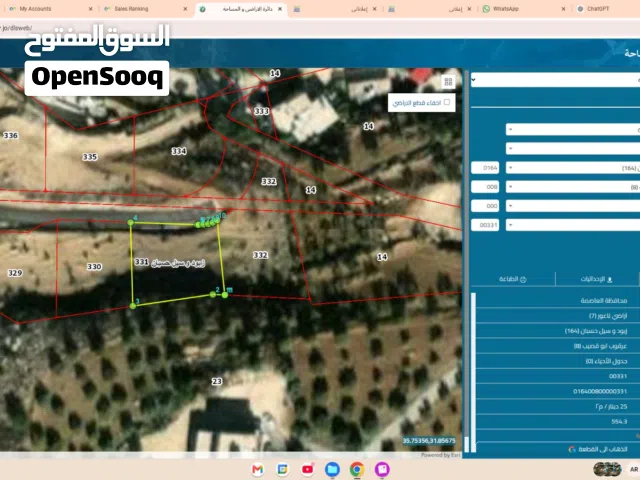This screenshot has width=640, height=480.
Task: Expand the top search-type dropdown
Action: click(555, 80)
